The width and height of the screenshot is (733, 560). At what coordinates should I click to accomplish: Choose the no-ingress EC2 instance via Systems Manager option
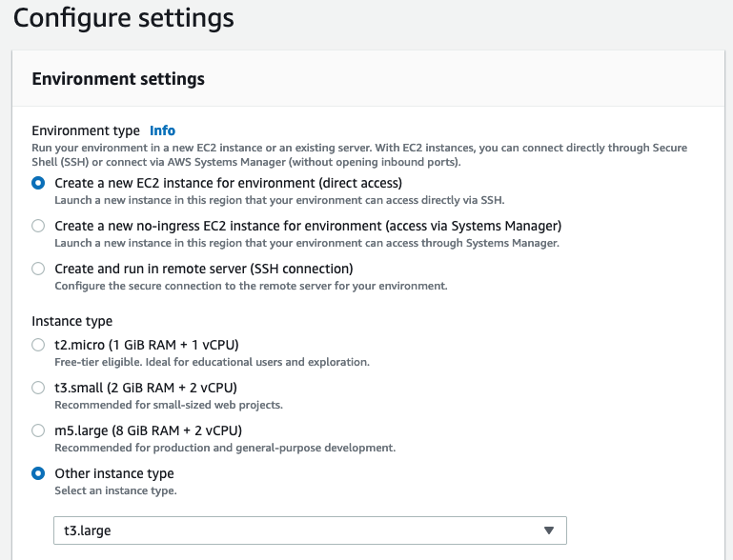point(38,226)
